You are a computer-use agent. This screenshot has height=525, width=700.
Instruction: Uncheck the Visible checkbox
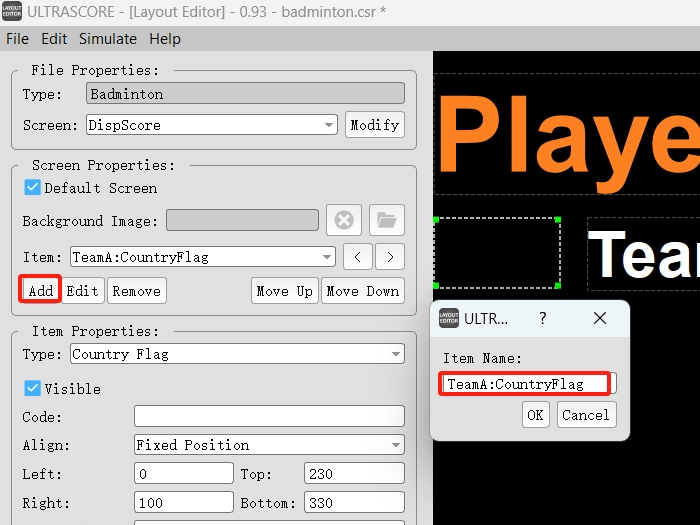coord(32,389)
